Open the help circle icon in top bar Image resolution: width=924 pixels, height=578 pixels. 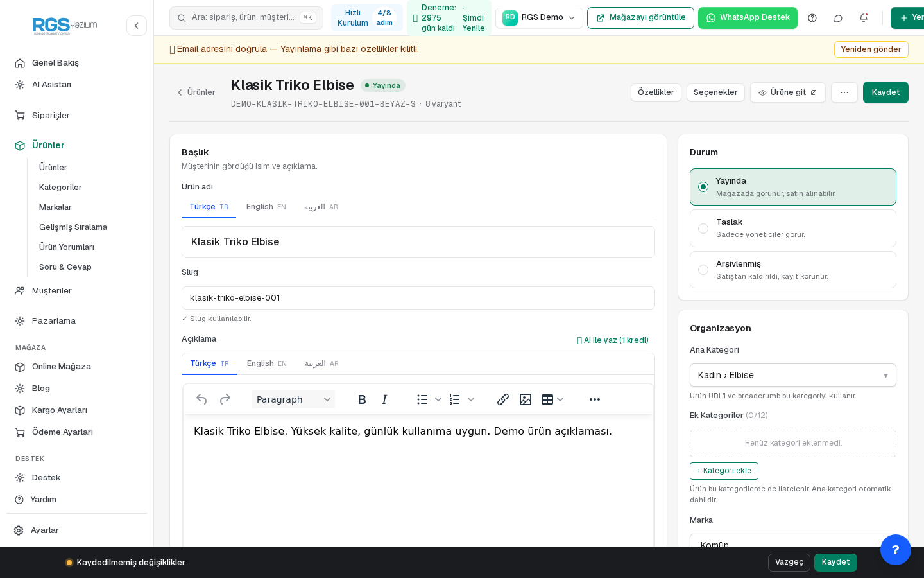coord(812,18)
